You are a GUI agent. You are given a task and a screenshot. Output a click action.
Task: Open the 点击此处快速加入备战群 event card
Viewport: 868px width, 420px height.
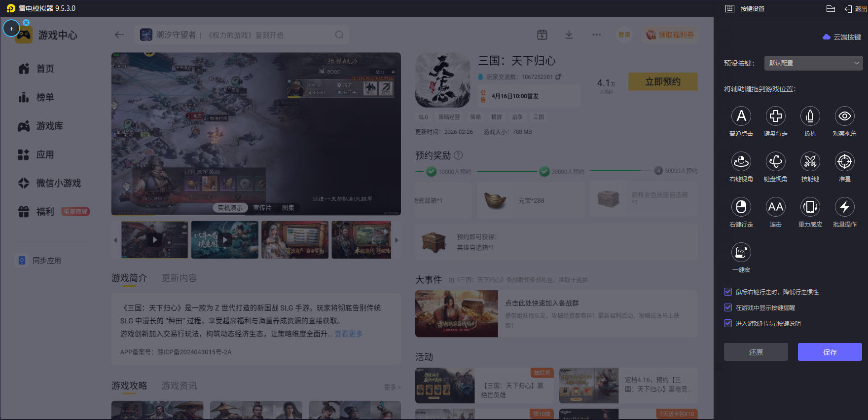[556, 314]
